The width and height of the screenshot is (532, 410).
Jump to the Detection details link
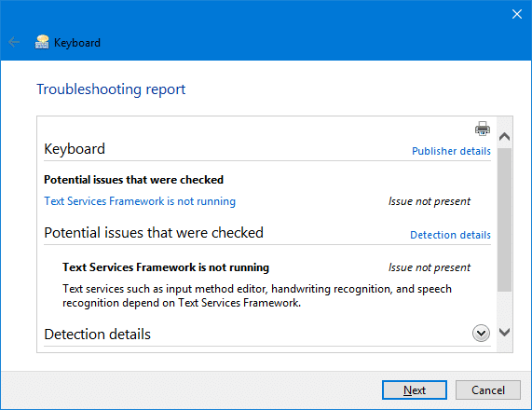(x=450, y=235)
